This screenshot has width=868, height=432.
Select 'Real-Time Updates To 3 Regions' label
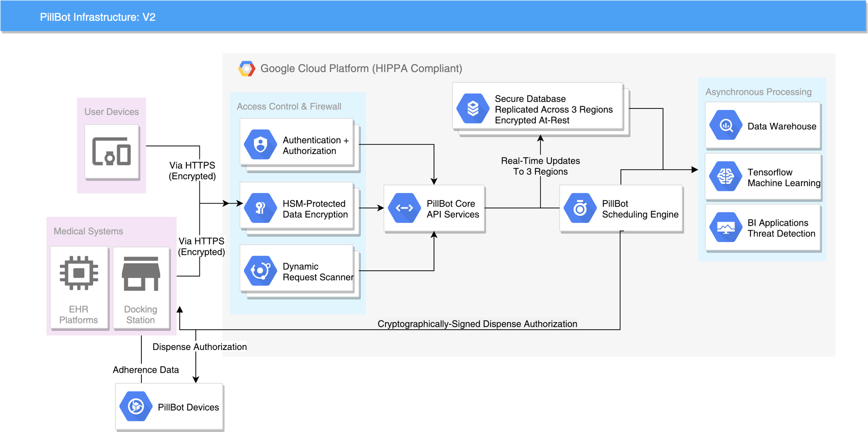[540, 166]
